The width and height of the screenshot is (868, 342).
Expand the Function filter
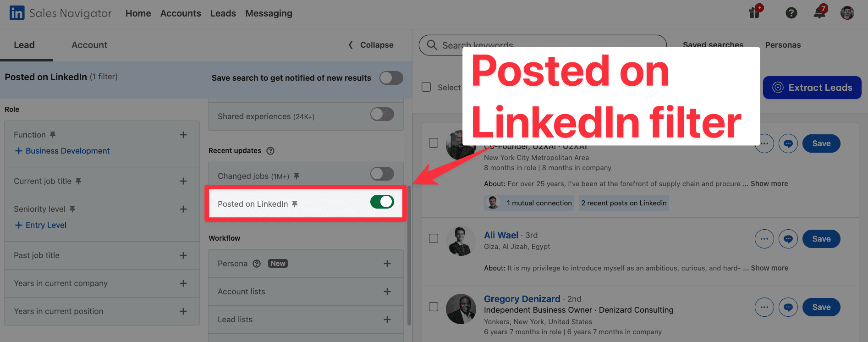click(x=183, y=135)
